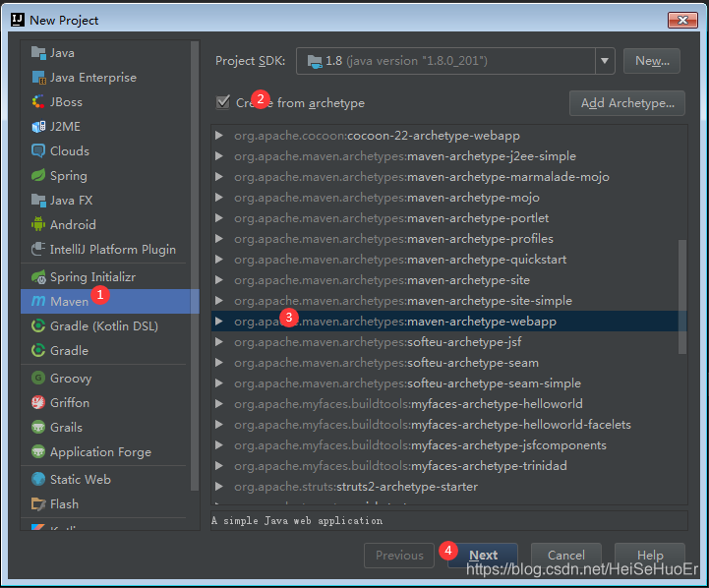Select the Static Web globe icon

tap(38, 479)
